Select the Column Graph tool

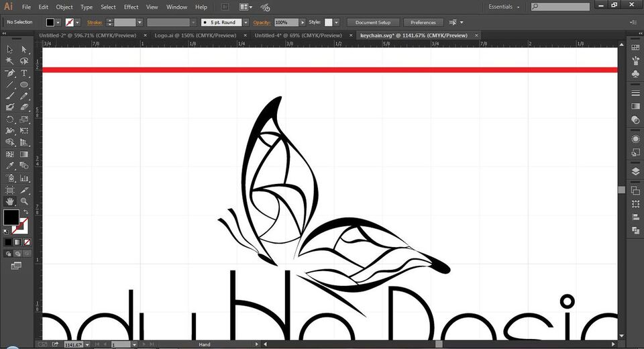click(x=24, y=178)
